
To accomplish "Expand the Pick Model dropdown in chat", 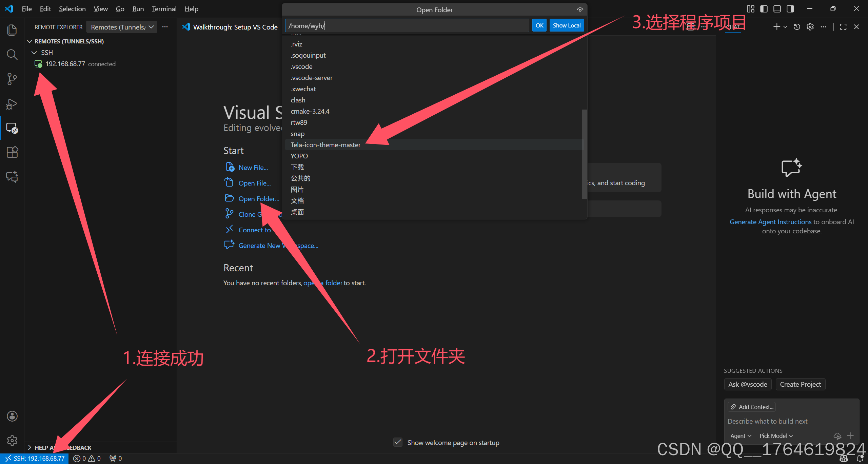I will coord(776,436).
